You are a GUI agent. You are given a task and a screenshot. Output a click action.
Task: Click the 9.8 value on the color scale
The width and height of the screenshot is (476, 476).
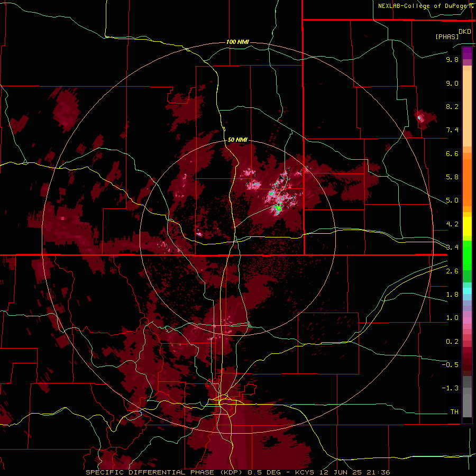(x=452, y=59)
